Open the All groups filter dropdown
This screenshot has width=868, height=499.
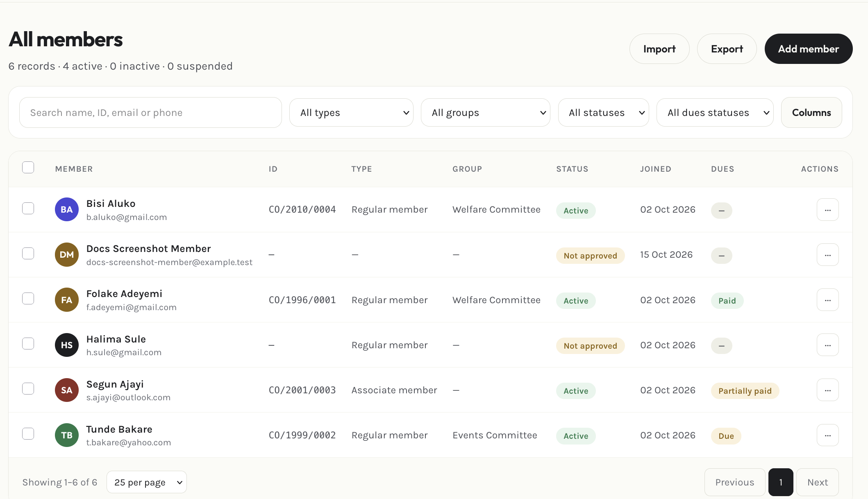pyautogui.click(x=485, y=113)
